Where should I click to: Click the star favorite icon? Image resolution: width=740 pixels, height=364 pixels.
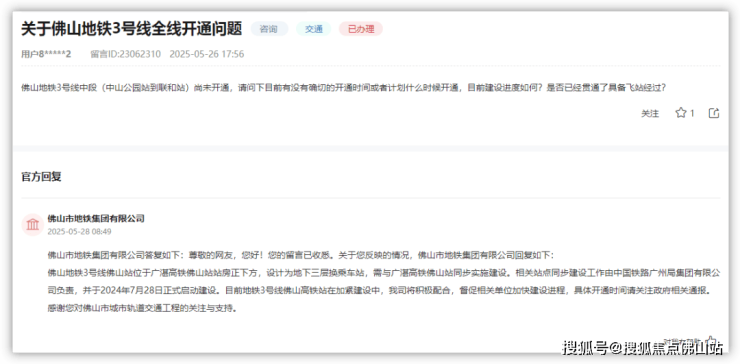tap(681, 113)
